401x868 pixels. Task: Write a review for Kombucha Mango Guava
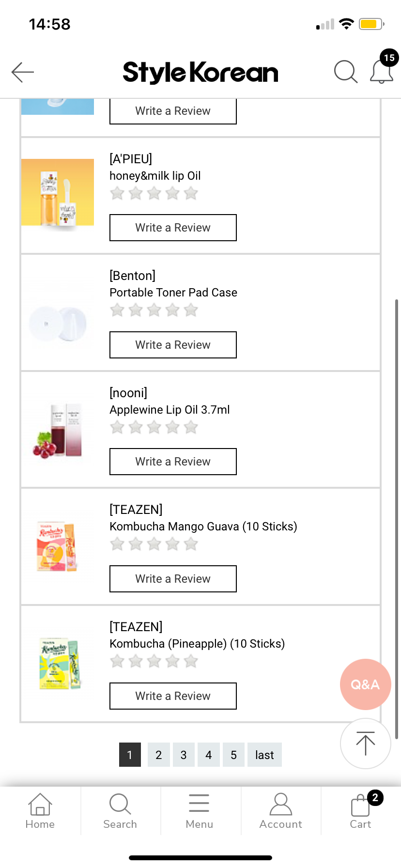point(173,579)
